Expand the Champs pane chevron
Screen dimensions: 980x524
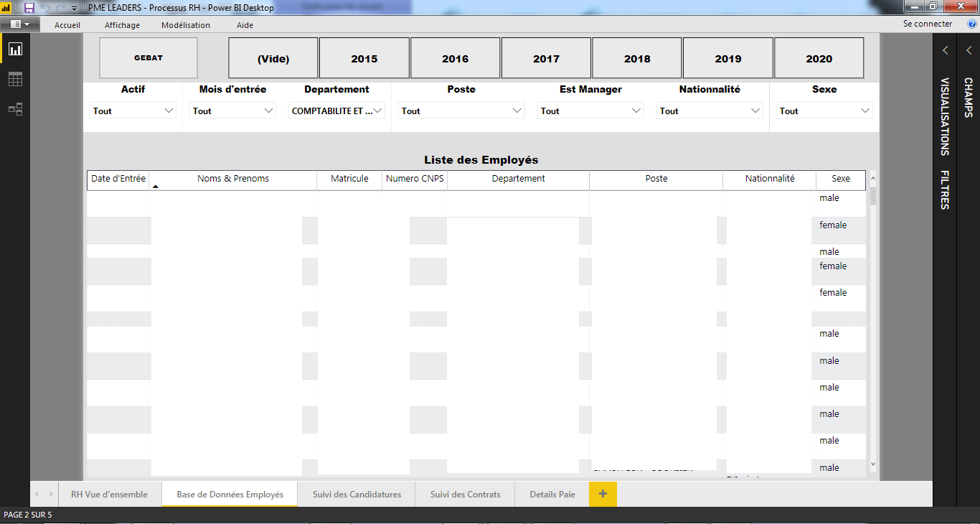coord(969,50)
